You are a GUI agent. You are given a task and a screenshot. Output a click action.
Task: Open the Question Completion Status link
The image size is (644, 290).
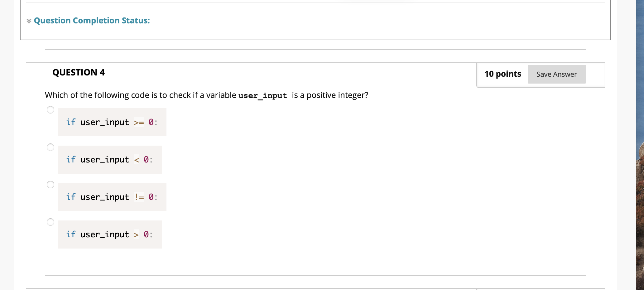(92, 21)
